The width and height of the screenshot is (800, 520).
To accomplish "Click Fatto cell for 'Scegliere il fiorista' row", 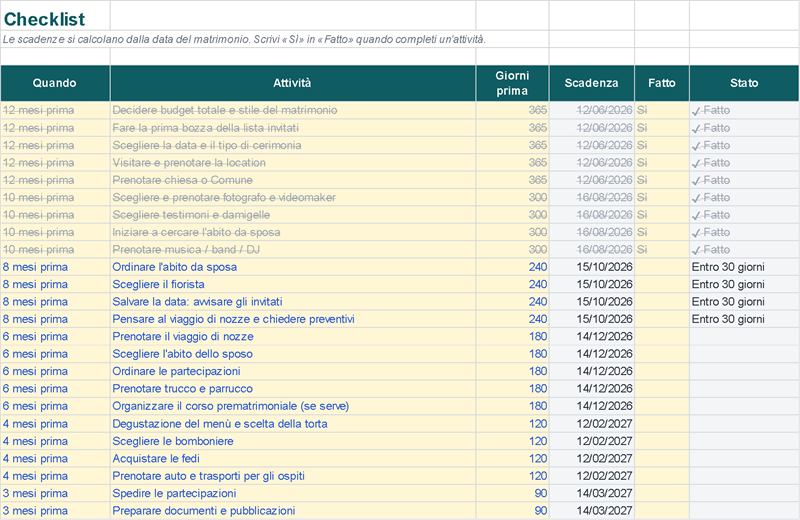I will point(662,284).
